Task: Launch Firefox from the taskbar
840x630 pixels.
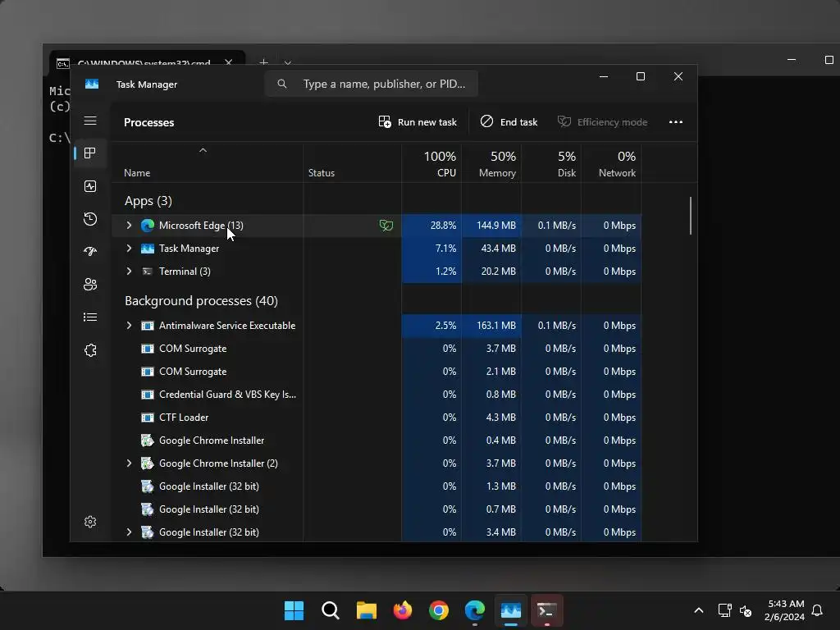Action: 402,610
